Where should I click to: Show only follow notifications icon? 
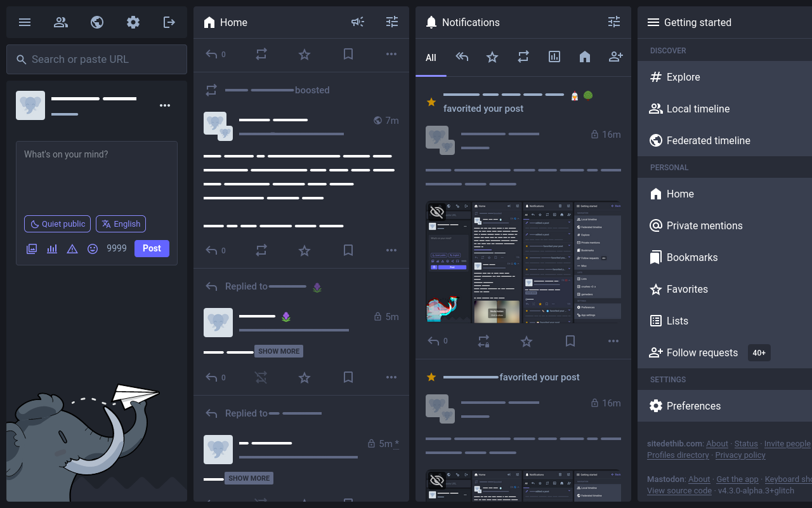615,57
